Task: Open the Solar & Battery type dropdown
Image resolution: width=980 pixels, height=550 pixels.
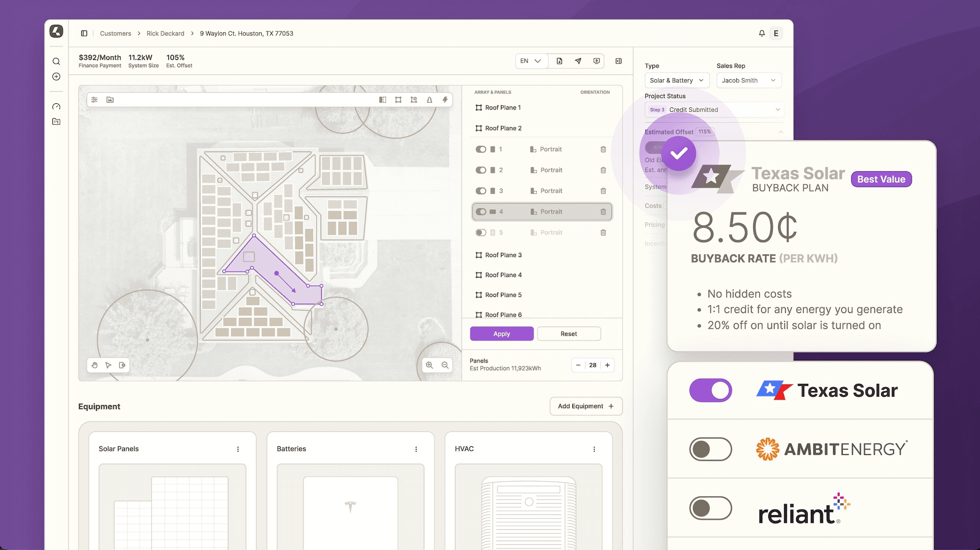Action: point(676,80)
